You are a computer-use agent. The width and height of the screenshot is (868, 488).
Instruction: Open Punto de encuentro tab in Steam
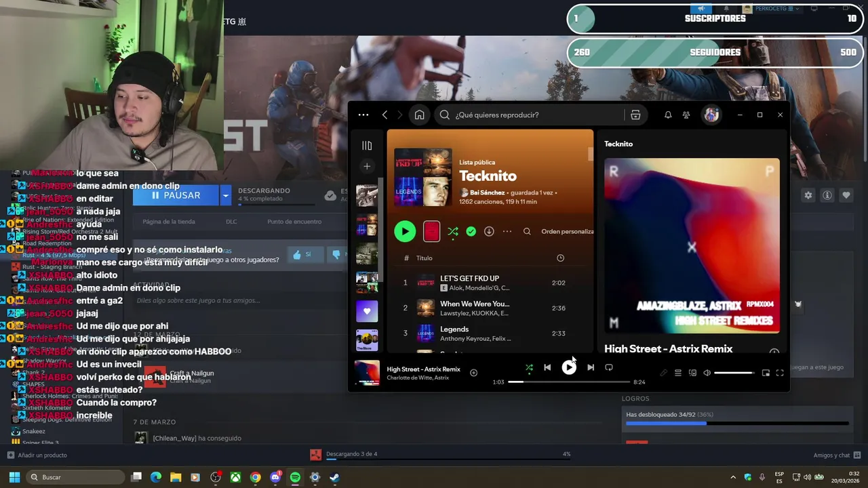click(x=294, y=222)
